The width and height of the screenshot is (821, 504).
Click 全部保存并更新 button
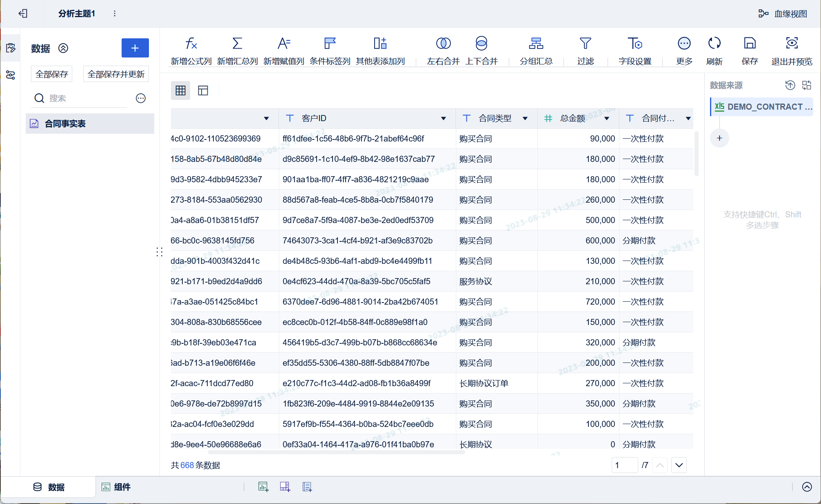(x=116, y=74)
